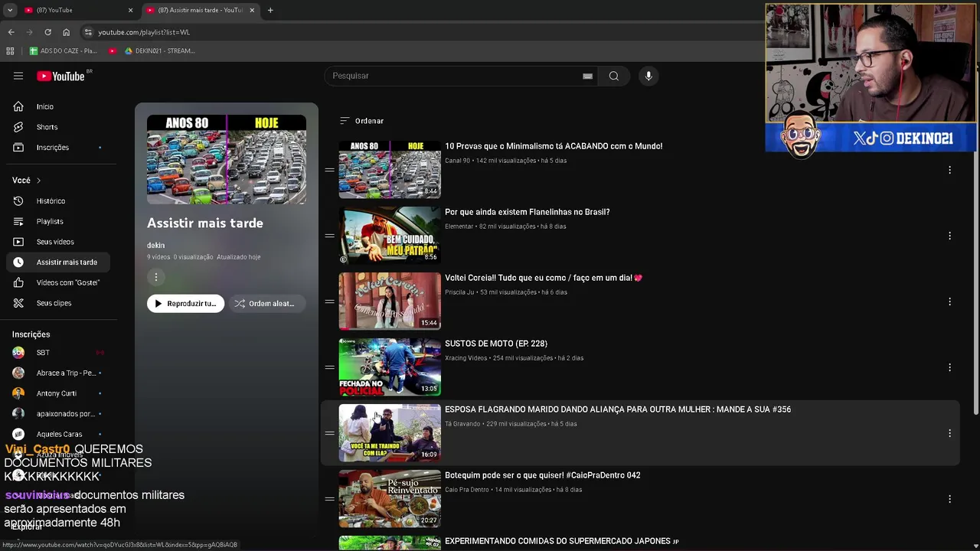Open more options for Voltei Coreia video

click(949, 302)
